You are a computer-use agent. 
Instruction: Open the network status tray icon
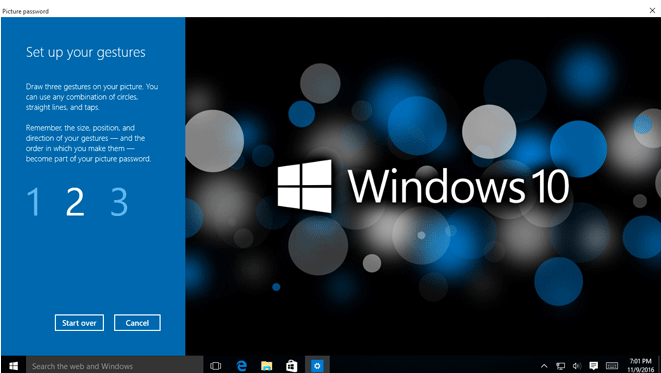tap(560, 366)
